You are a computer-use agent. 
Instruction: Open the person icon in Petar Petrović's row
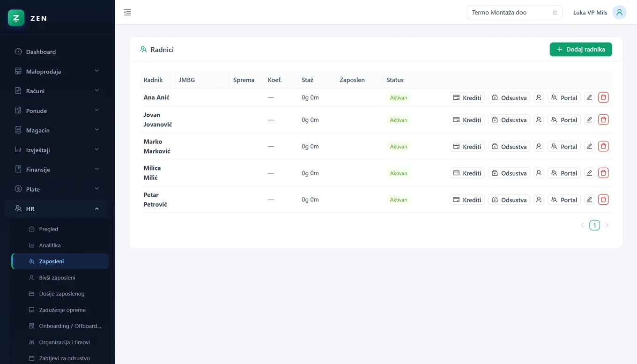pos(539,200)
